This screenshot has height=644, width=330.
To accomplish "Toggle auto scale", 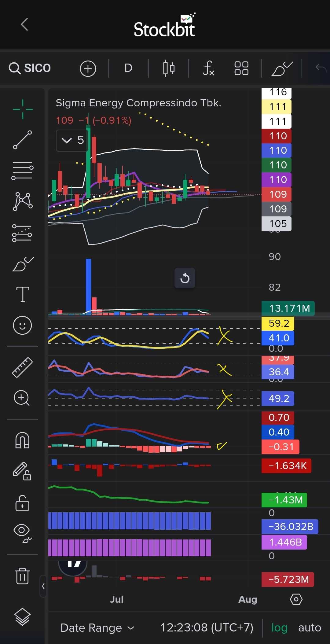I will (310, 627).
